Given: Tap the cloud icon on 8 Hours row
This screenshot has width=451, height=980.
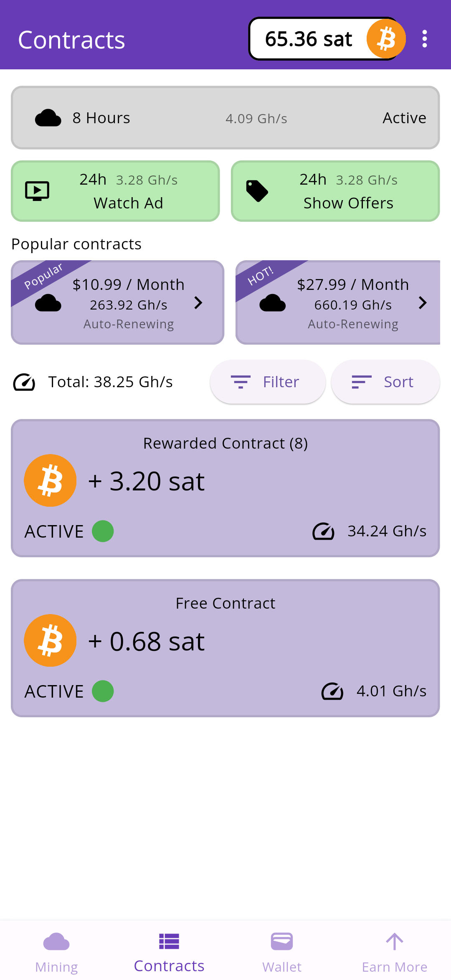Looking at the screenshot, I should [48, 118].
